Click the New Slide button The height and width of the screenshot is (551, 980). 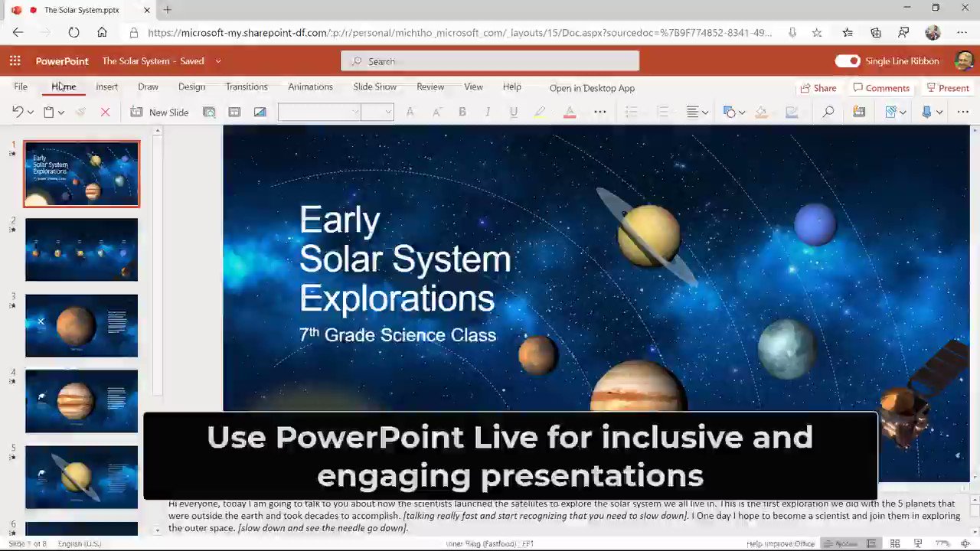click(159, 112)
